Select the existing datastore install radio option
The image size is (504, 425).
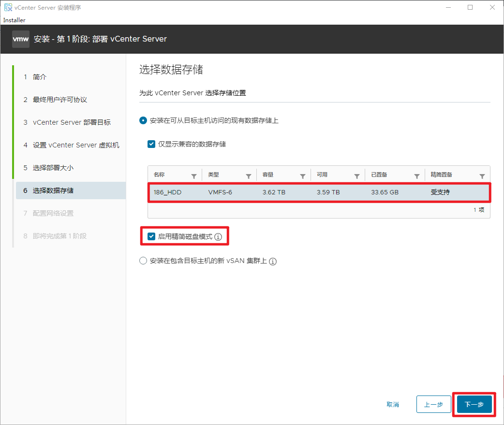click(x=143, y=120)
